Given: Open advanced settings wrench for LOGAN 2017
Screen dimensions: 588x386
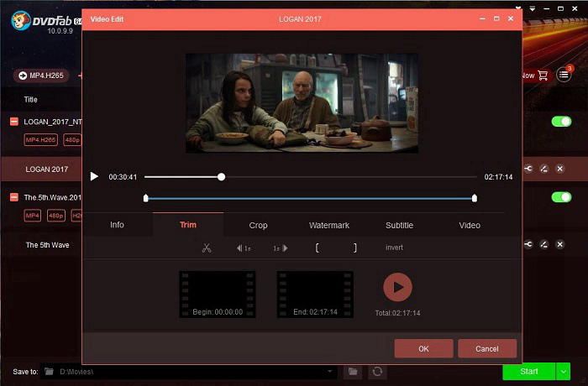Looking at the screenshot, I should click(x=528, y=169).
